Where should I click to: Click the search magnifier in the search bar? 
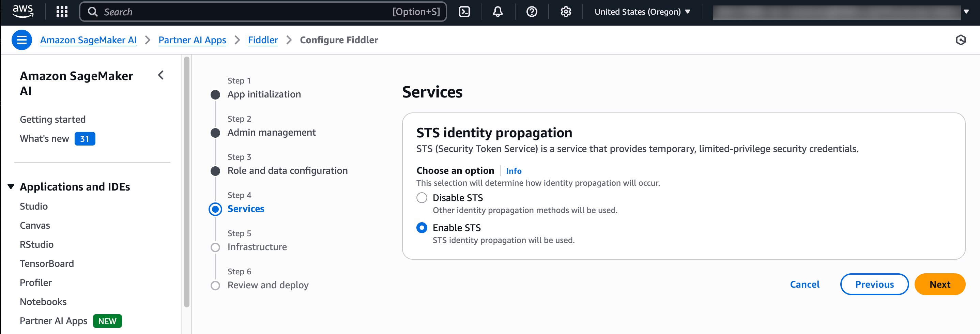[93, 11]
